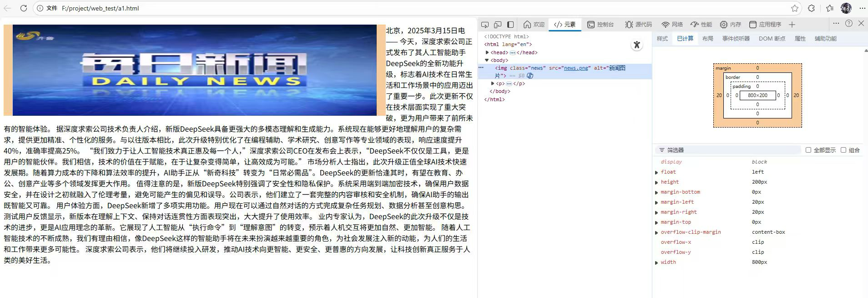Click the accessibility figure badge in DOM tree

point(637,45)
